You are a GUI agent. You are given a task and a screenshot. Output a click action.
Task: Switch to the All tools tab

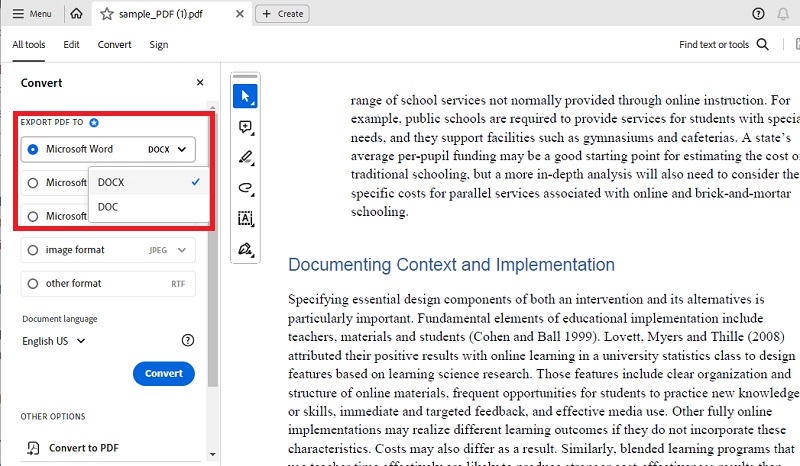29,44
